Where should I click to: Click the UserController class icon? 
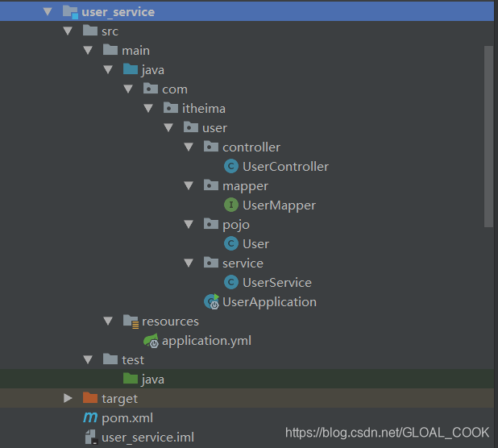coord(231,166)
